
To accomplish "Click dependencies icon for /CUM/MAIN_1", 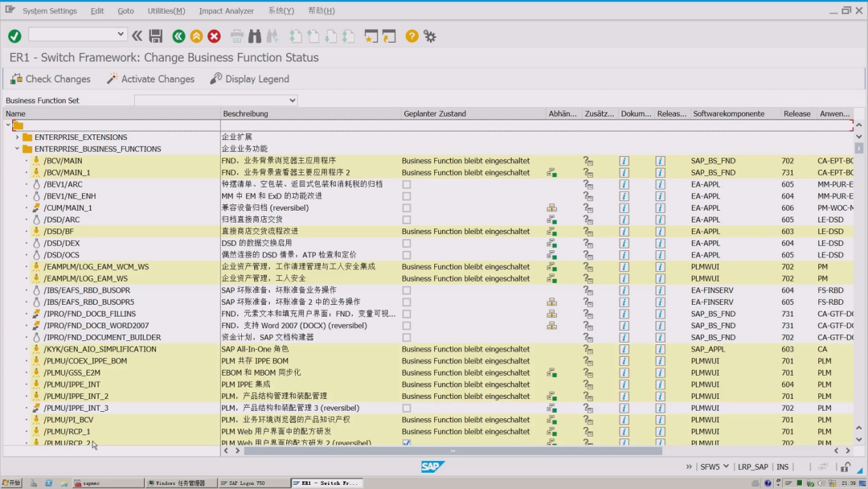I will (552, 208).
